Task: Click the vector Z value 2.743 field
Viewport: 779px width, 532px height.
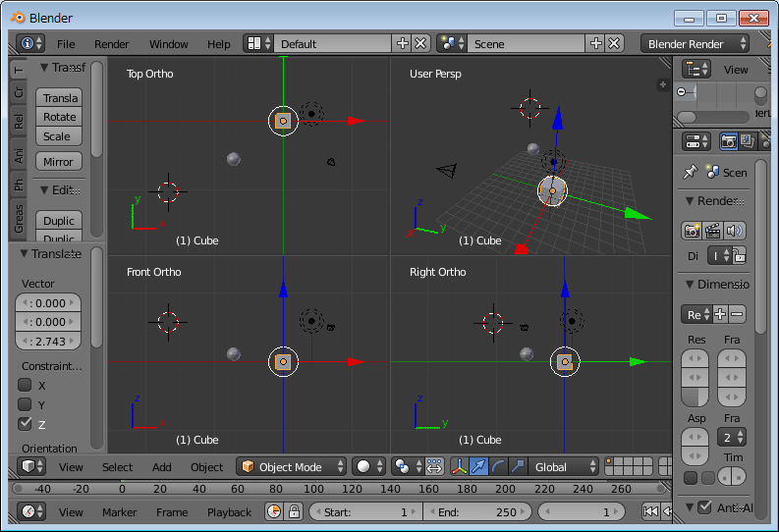Action: click(x=48, y=341)
